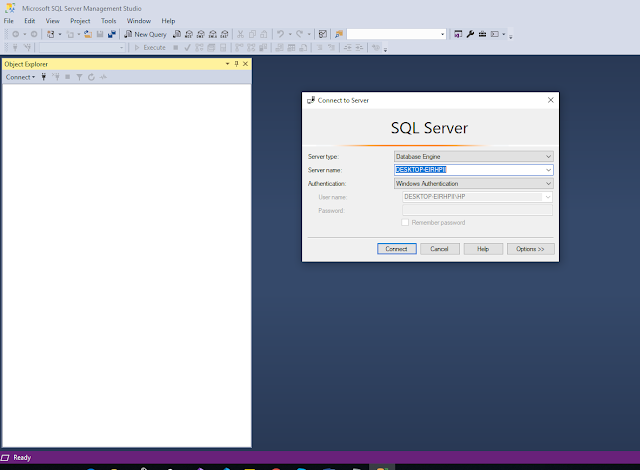Click the Connect button in dialog
Image resolution: width=640 pixels, height=470 pixels.
click(x=397, y=249)
